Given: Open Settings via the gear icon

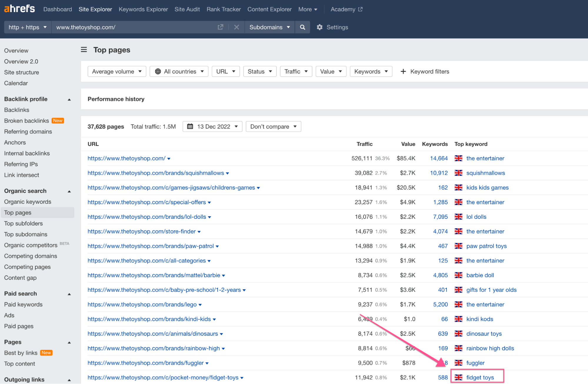Looking at the screenshot, I should click(x=319, y=27).
